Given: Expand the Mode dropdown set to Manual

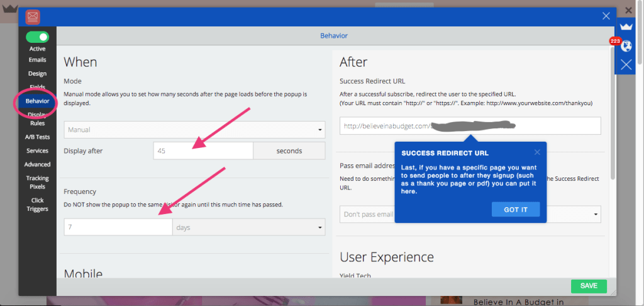Looking at the screenshot, I should 194,130.
